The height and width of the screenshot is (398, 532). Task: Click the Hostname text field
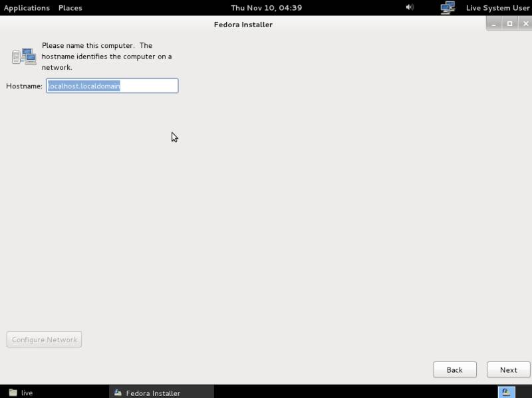click(x=112, y=86)
